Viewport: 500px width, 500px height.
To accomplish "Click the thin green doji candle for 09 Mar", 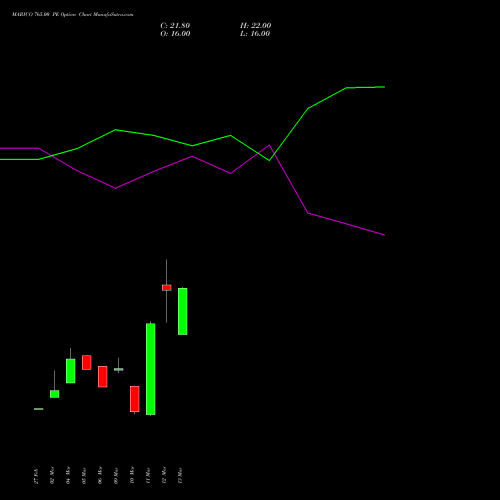I will coord(119,369).
